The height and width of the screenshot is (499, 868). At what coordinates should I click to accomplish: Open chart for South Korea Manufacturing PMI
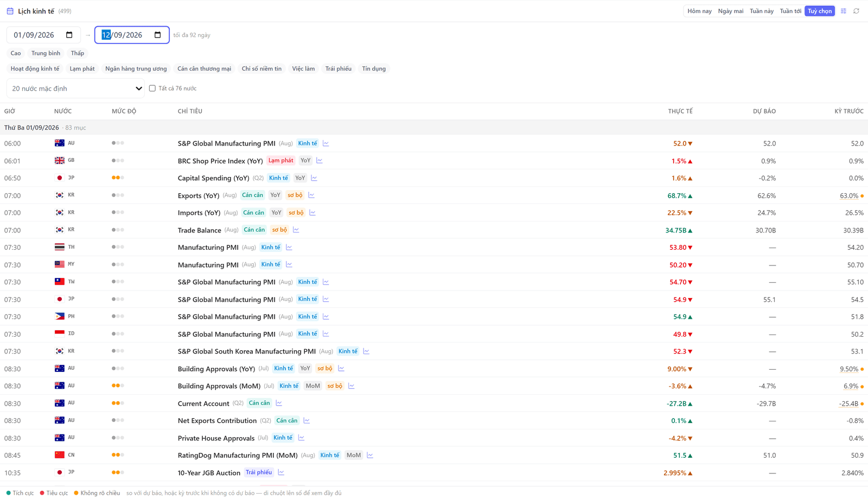click(366, 351)
